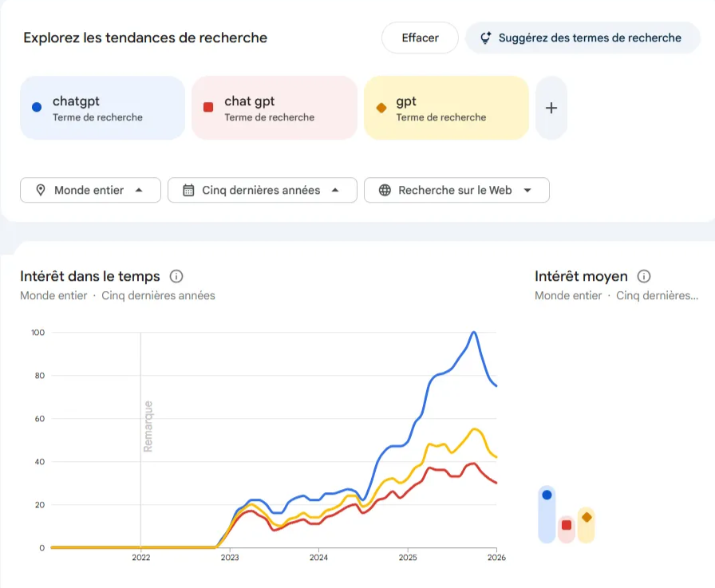Select the chat gpt search term chip
The height and width of the screenshot is (588, 715).
(275, 107)
